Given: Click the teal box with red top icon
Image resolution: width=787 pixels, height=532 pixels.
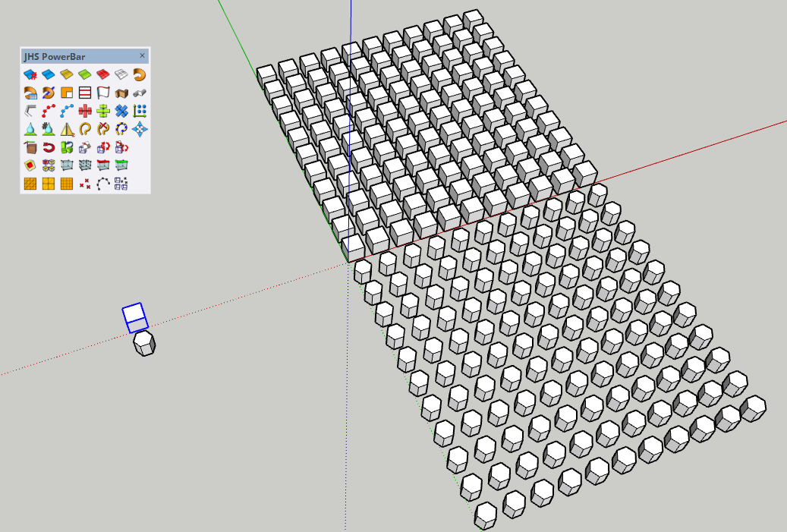Looking at the screenshot, I should [x=103, y=165].
